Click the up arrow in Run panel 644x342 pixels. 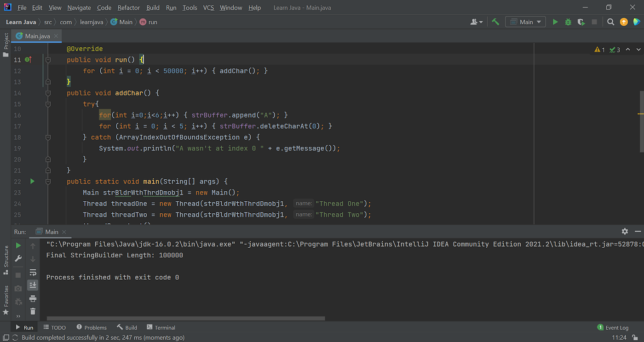pyautogui.click(x=33, y=246)
